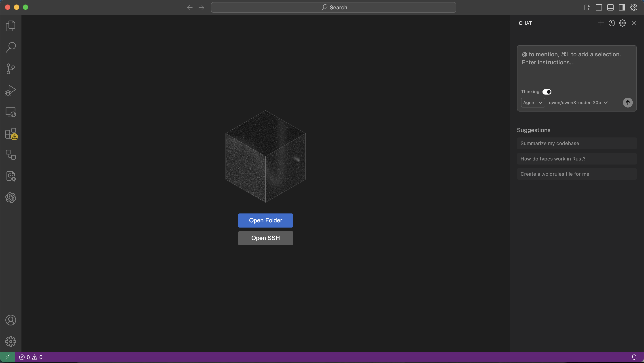644x363 pixels.
Task: Toggle the Thinking switch off
Action: (547, 92)
